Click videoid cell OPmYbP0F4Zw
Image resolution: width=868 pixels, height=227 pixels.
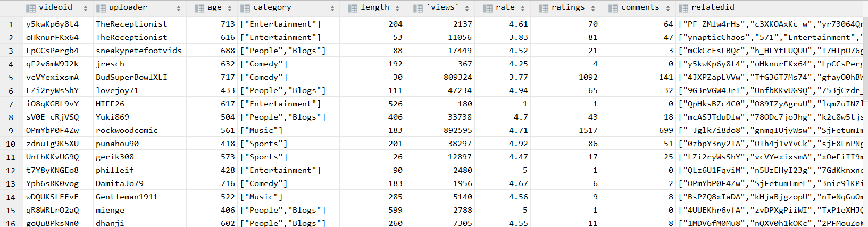[x=52, y=130]
